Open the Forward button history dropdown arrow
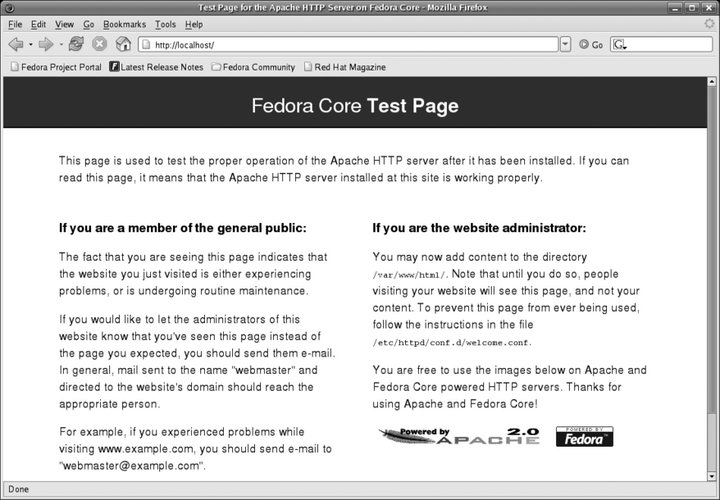 (x=60, y=45)
